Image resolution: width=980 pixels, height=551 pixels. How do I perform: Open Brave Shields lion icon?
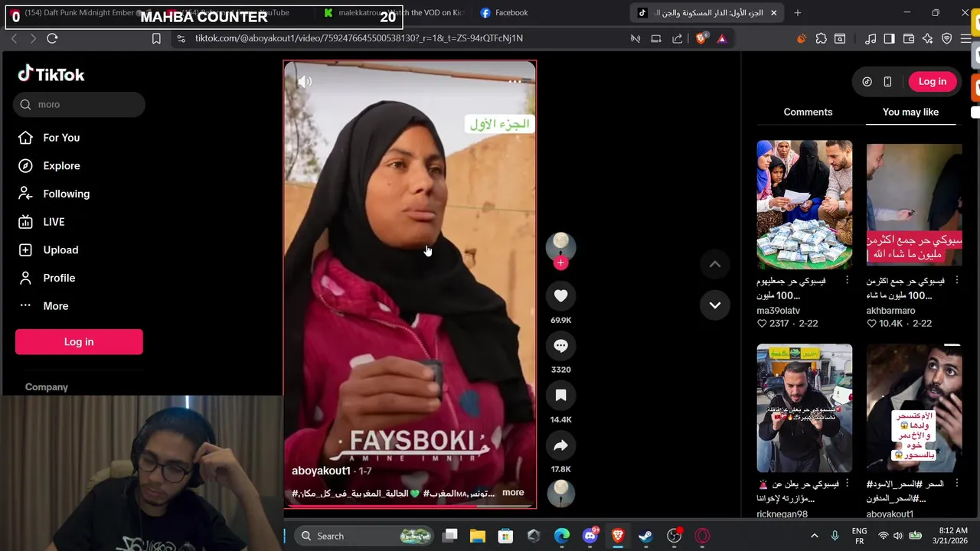(x=701, y=38)
